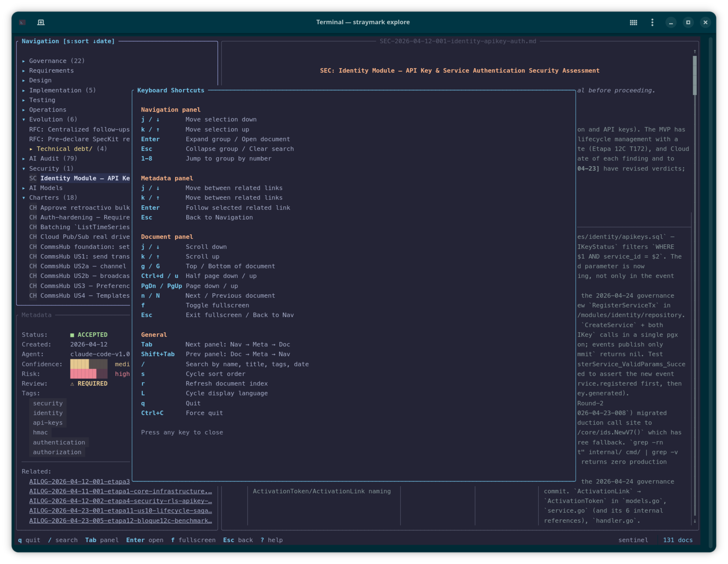728x564 pixels.
Task: Click the document scrollbar thumb
Action: [694, 75]
